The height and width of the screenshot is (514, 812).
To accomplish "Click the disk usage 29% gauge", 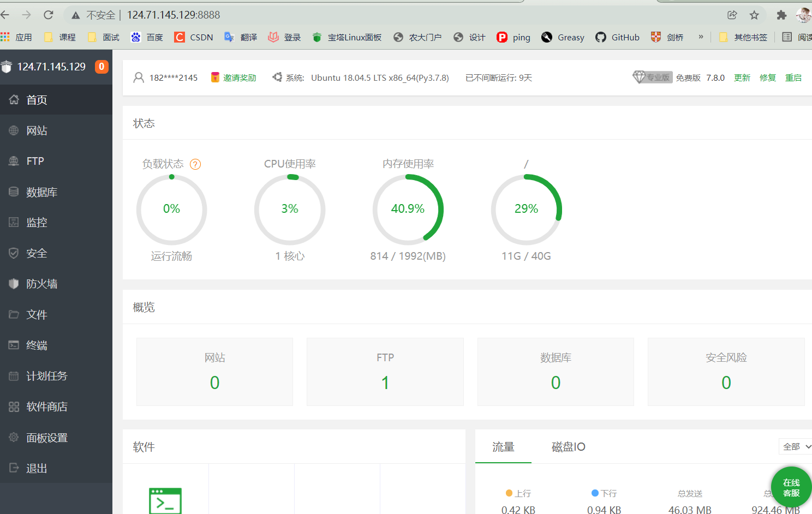I will [x=527, y=210].
